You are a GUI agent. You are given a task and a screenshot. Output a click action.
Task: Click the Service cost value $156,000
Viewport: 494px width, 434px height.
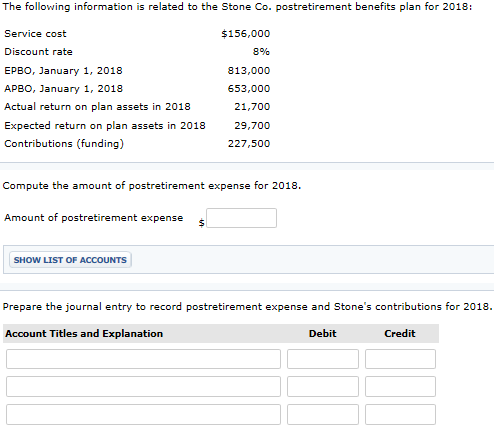[x=246, y=34]
